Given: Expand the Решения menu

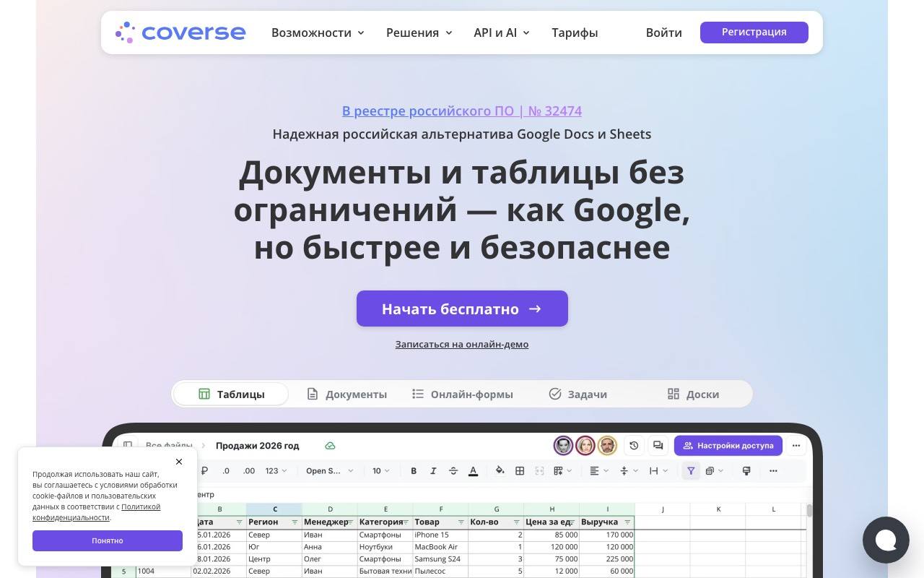Looking at the screenshot, I should click(x=419, y=33).
